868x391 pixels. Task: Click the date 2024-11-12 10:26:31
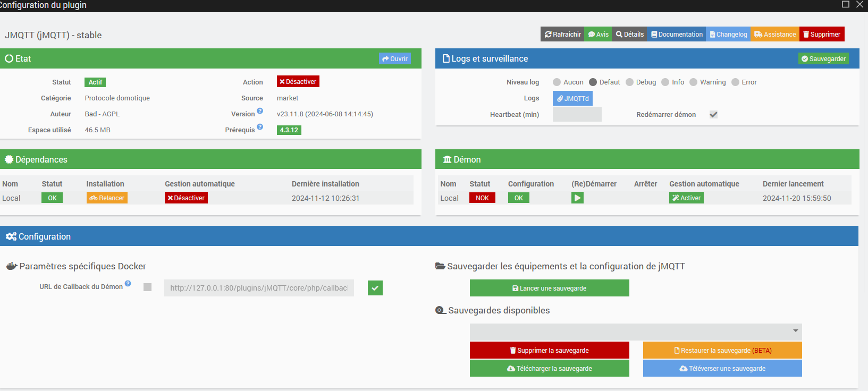[326, 198]
